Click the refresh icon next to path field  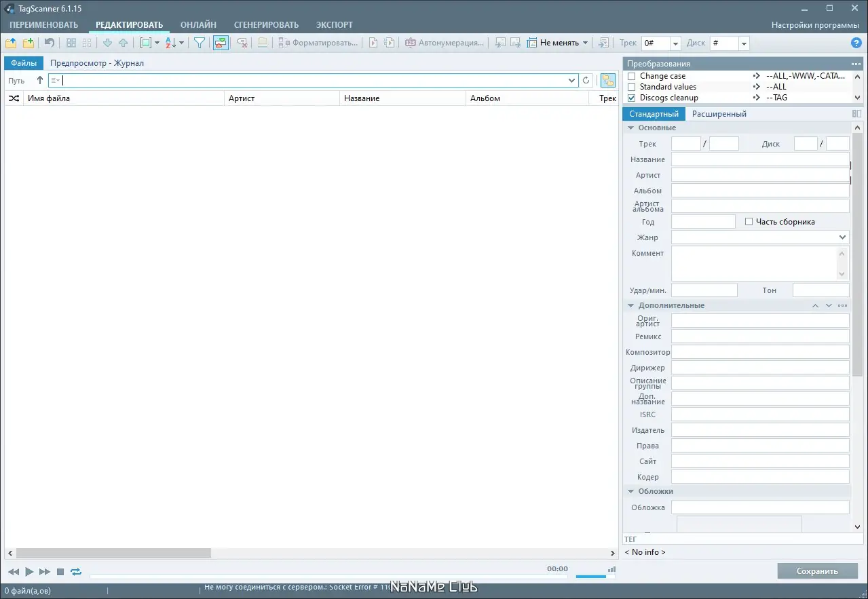pyautogui.click(x=586, y=80)
